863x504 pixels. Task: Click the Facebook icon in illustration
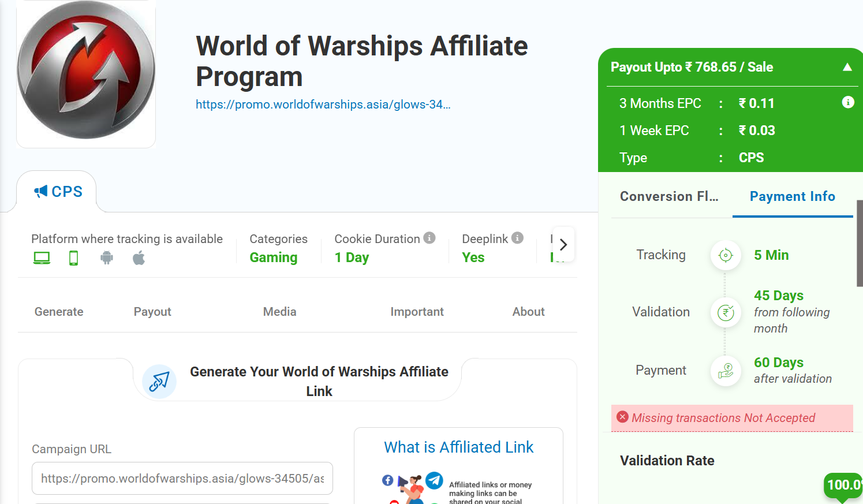[388, 480]
